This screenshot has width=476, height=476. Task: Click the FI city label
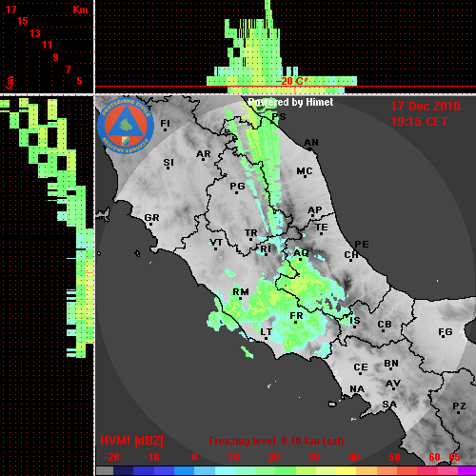(x=165, y=123)
